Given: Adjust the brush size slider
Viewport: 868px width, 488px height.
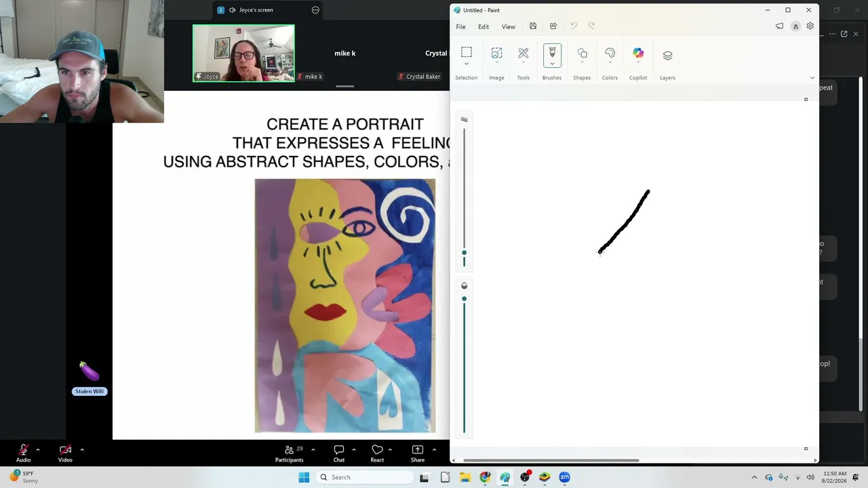Looking at the screenshot, I should pos(465,253).
